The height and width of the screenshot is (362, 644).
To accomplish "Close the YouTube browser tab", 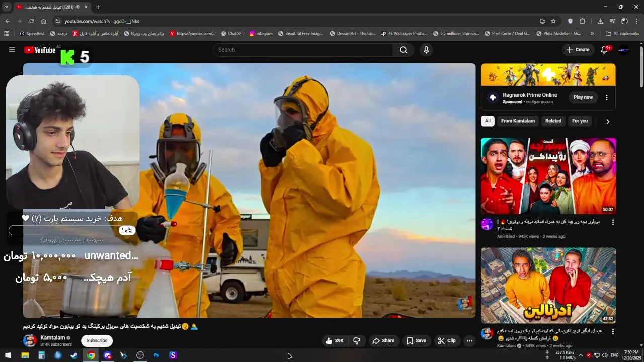I will (86, 7).
